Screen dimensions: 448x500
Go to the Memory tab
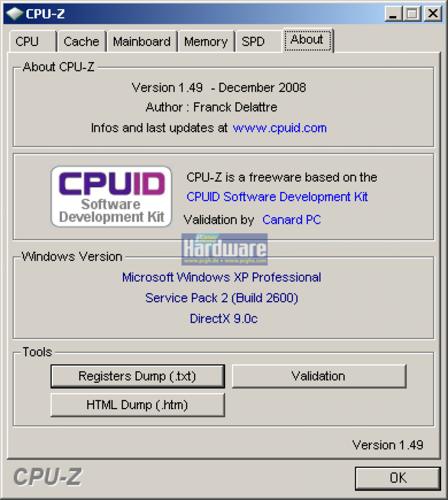206,42
